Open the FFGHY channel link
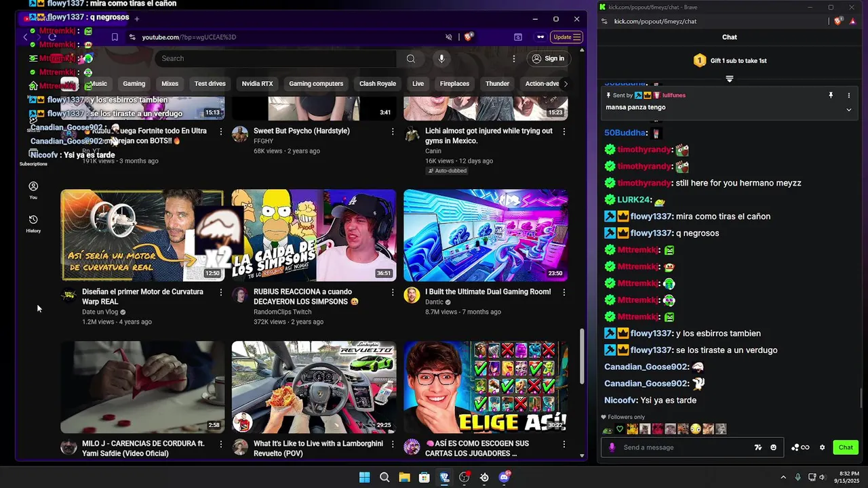Image resolution: width=868 pixels, height=488 pixels. (263, 141)
